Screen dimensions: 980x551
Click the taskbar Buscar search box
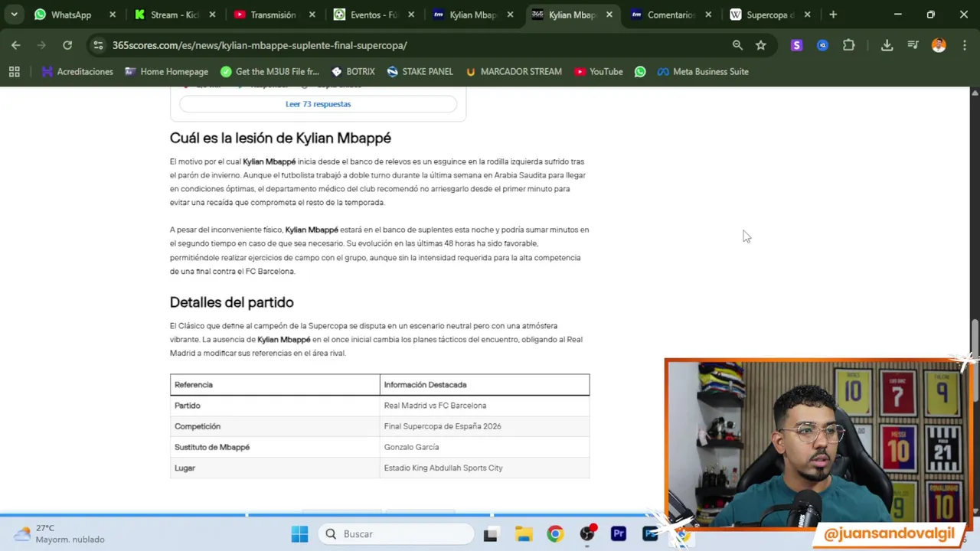coord(396,533)
